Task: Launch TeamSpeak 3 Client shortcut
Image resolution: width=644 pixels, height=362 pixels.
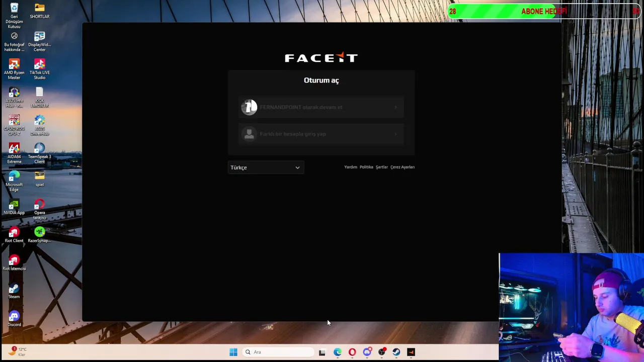Action: pos(39,154)
